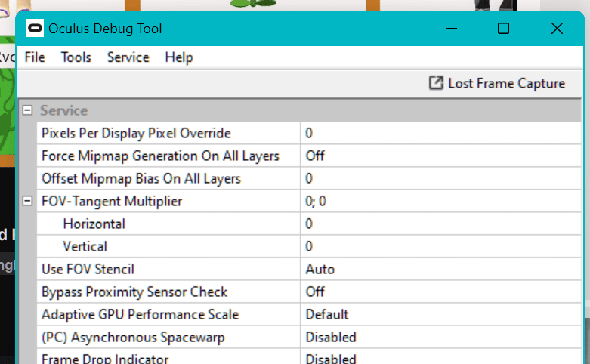Select the FOV-Tangent Multiplier row label

[x=112, y=201]
